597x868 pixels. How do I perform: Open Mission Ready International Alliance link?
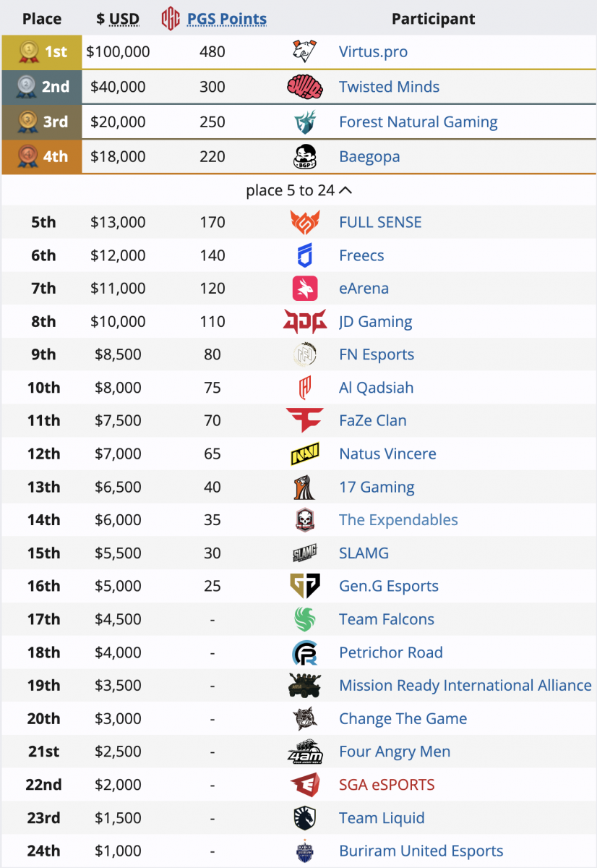(465, 685)
